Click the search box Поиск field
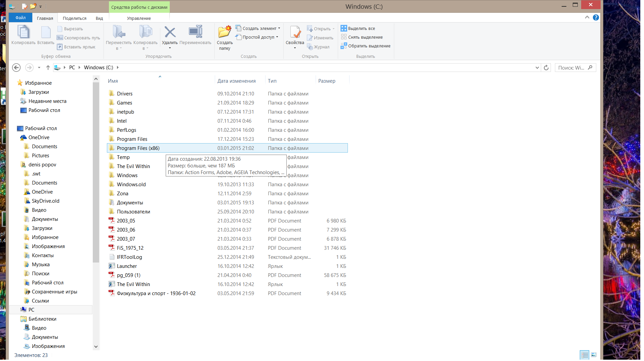644x361 pixels. tap(571, 68)
